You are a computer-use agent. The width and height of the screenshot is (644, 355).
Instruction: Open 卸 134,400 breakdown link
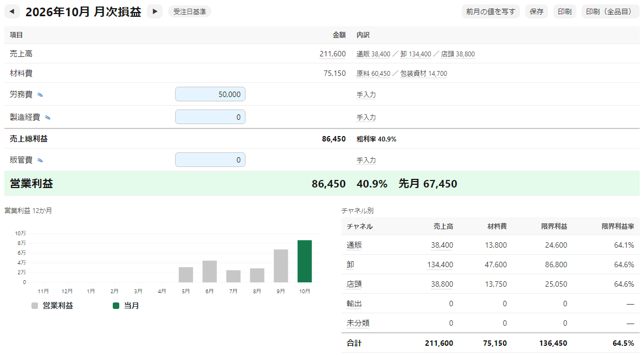(x=416, y=54)
